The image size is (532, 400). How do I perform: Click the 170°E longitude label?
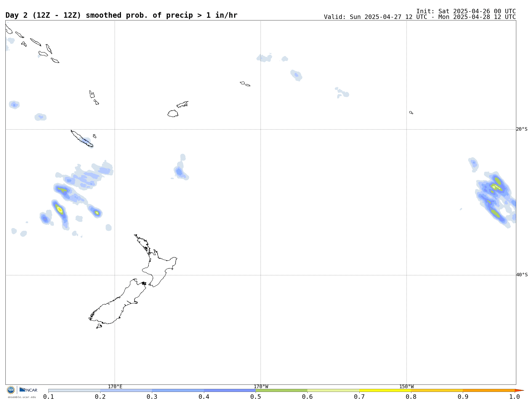point(115,386)
